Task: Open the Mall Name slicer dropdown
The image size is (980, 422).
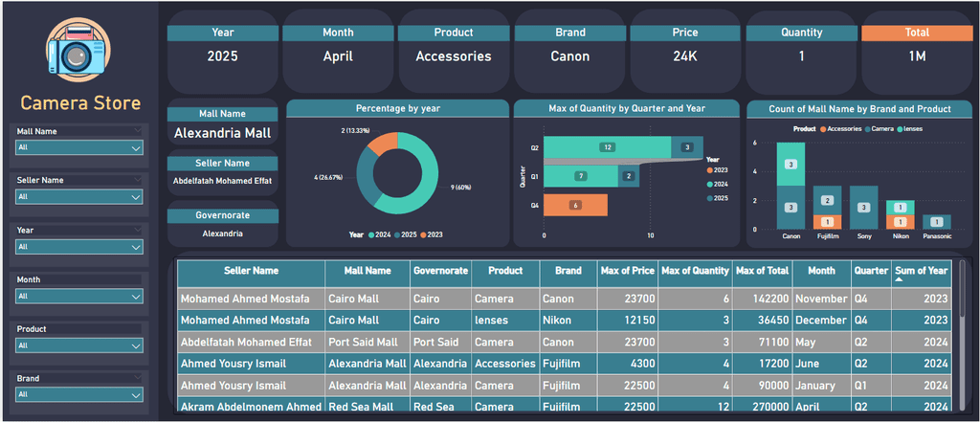Action: point(79,147)
